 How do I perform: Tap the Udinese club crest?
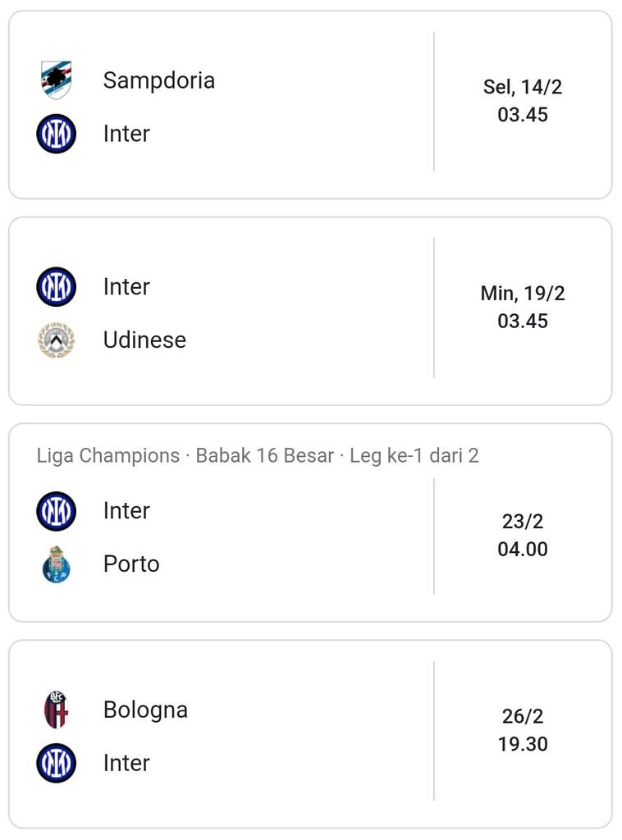coord(56,340)
